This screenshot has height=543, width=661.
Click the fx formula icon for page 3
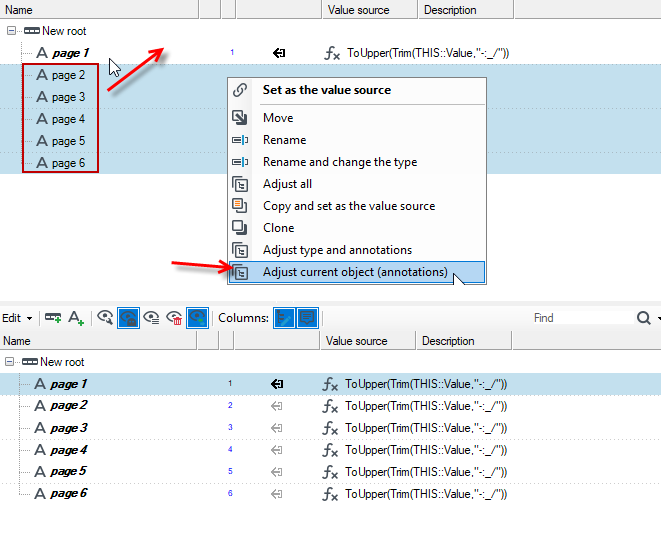(x=330, y=428)
